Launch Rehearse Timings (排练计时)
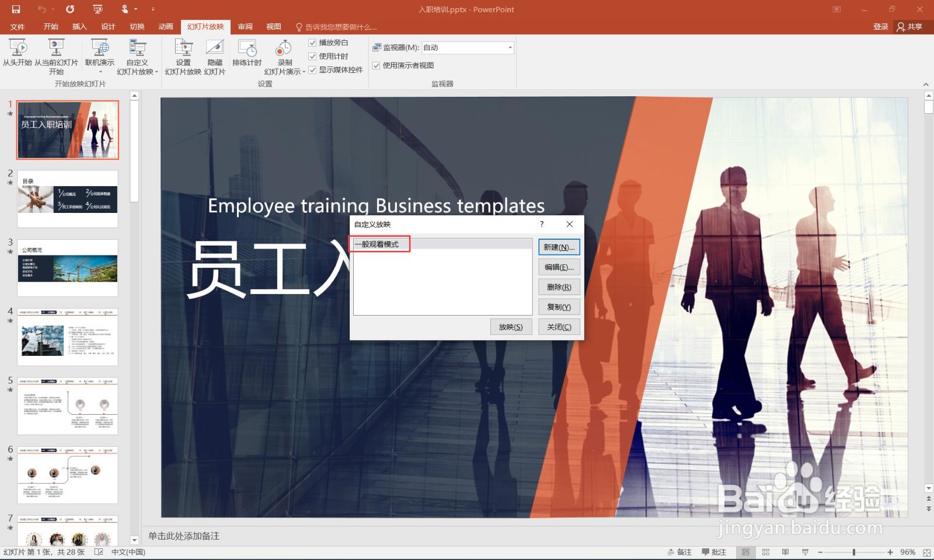This screenshot has width=934, height=560. [247, 52]
